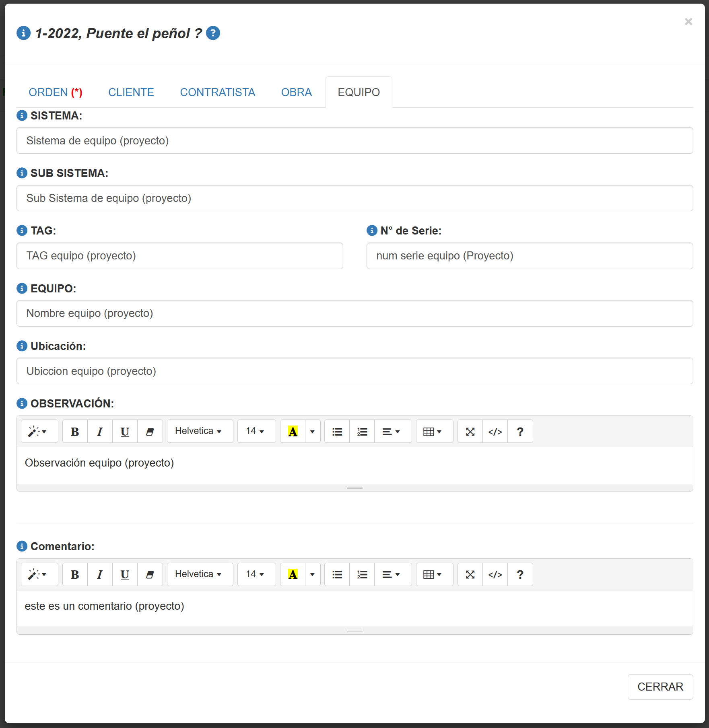Insert ordered list in the Comentario editor
Screen dimensions: 709x728
coord(362,575)
